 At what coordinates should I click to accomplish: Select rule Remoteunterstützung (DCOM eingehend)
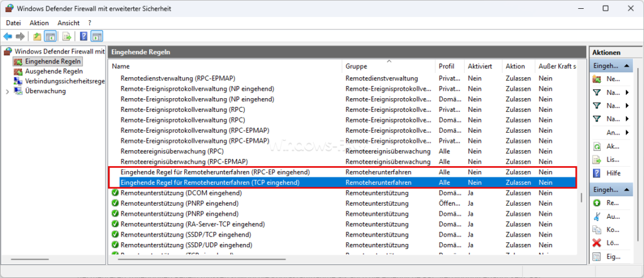coord(181,192)
